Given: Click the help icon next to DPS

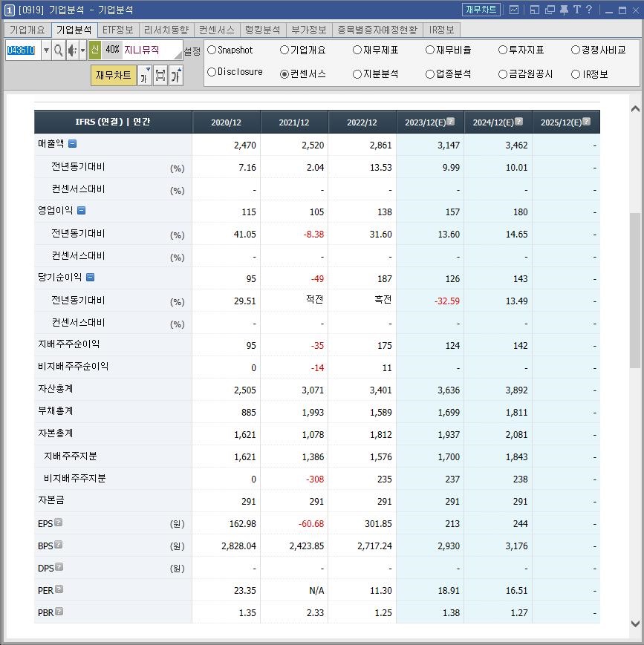Looking at the screenshot, I should 59,567.
